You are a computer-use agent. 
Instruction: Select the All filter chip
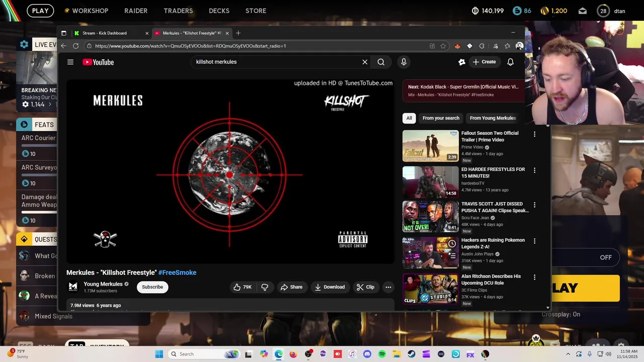[409, 118]
